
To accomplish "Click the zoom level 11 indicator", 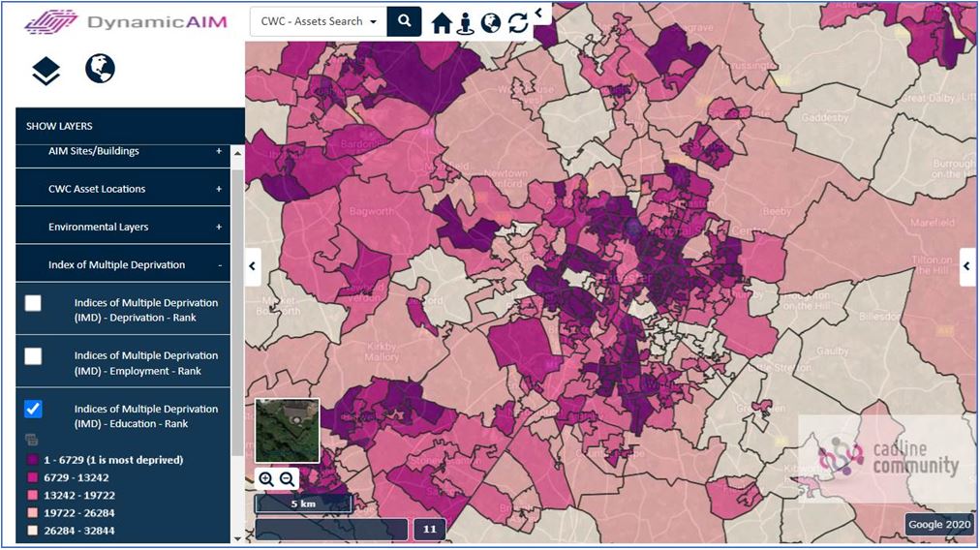I will click(429, 530).
